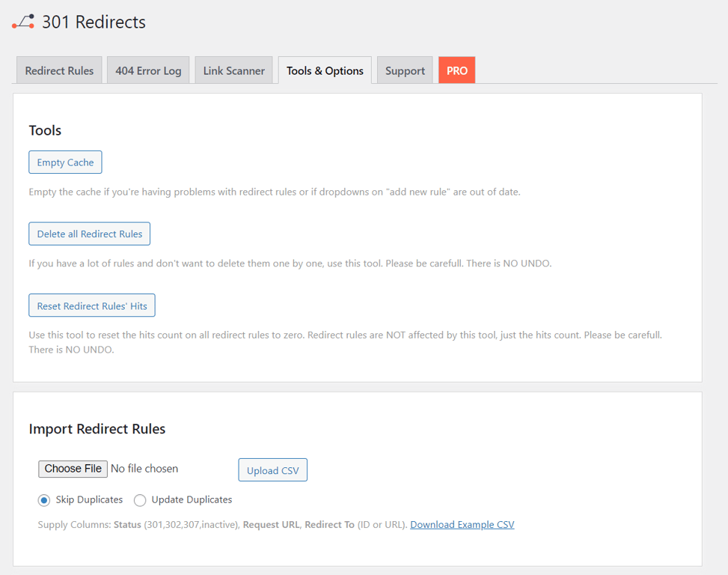Image resolution: width=728 pixels, height=575 pixels.
Task: Switch to the Redirect Rules tab
Action: tap(58, 70)
